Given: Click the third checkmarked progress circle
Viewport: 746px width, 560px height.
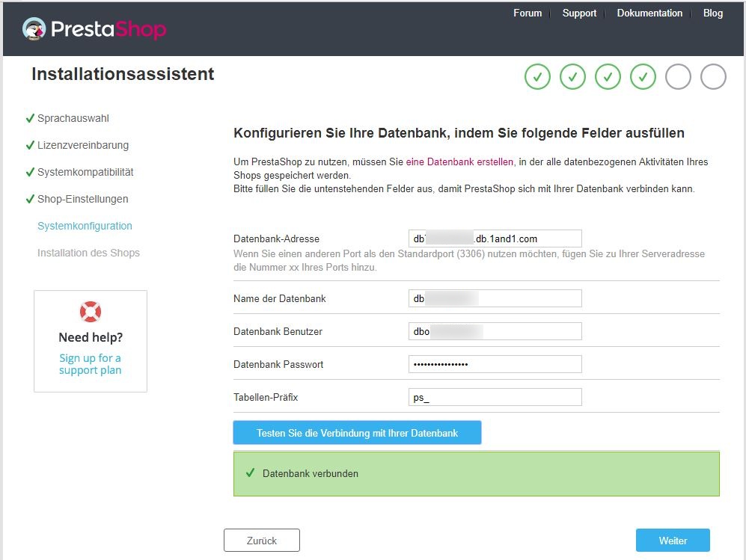Looking at the screenshot, I should (608, 76).
